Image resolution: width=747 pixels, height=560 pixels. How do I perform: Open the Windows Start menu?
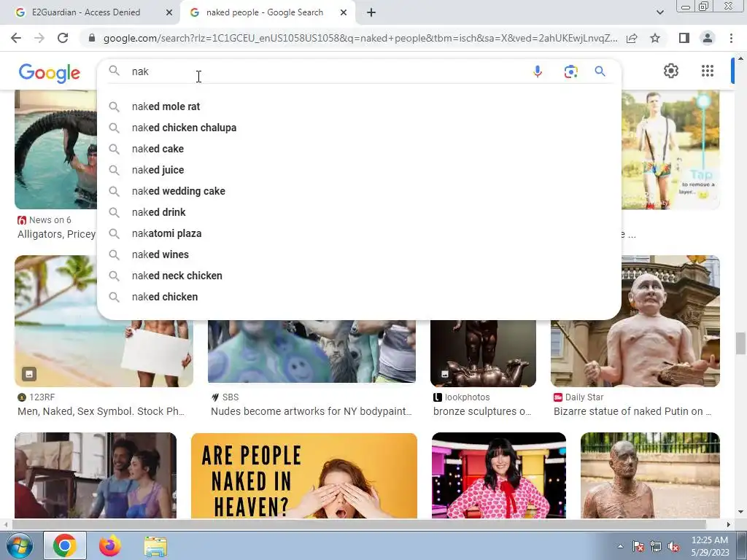[19, 545]
